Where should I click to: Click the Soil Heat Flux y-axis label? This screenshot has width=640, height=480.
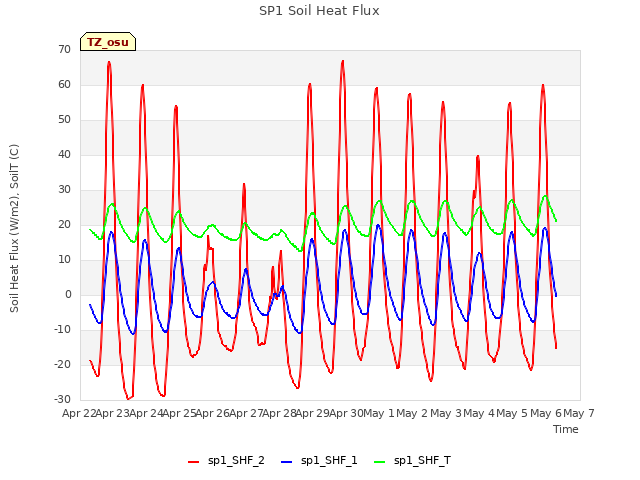click(x=14, y=228)
